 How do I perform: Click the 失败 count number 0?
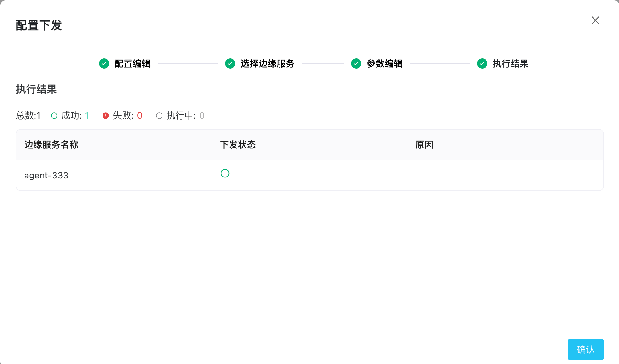[x=140, y=116]
